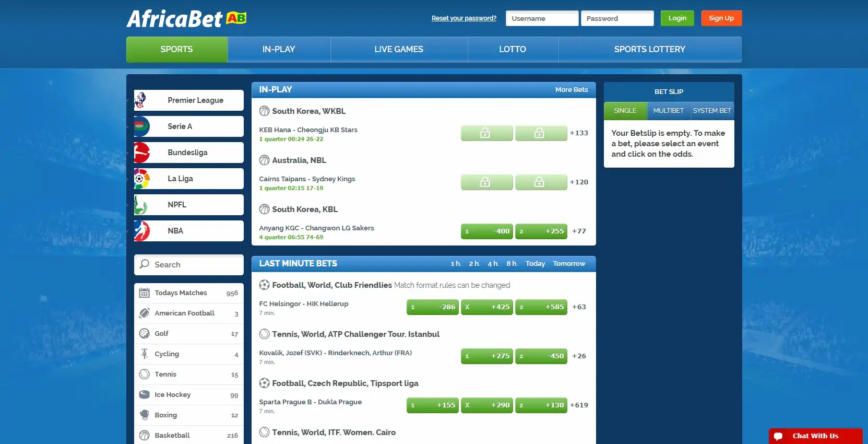
Task: Open the SPORTS LOTTERY menu
Action: (649, 50)
